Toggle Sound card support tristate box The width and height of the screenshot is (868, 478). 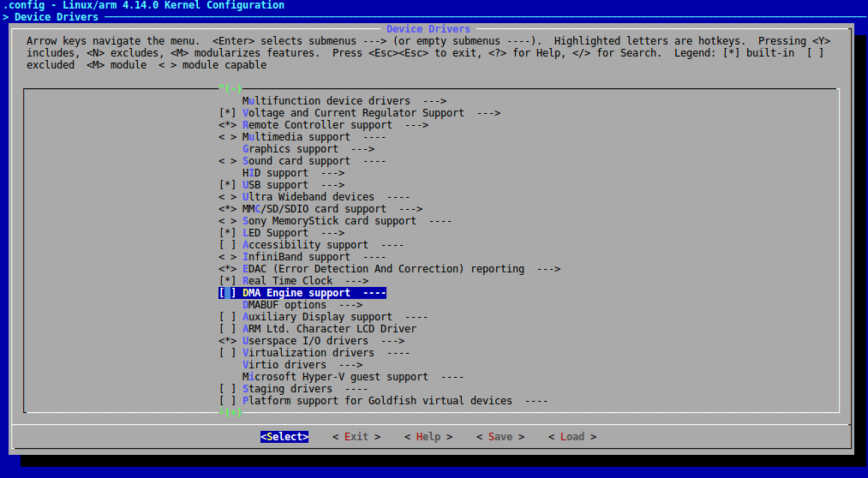click(228, 161)
